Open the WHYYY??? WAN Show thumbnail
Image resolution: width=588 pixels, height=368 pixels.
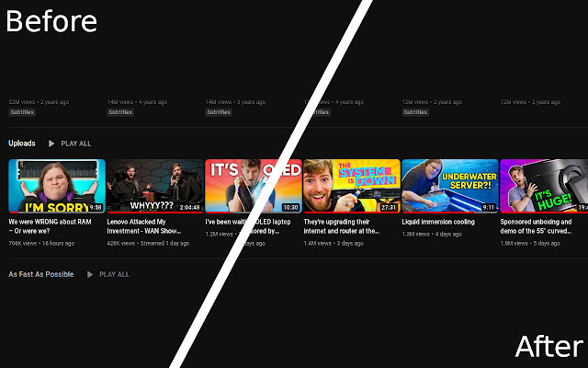(155, 186)
